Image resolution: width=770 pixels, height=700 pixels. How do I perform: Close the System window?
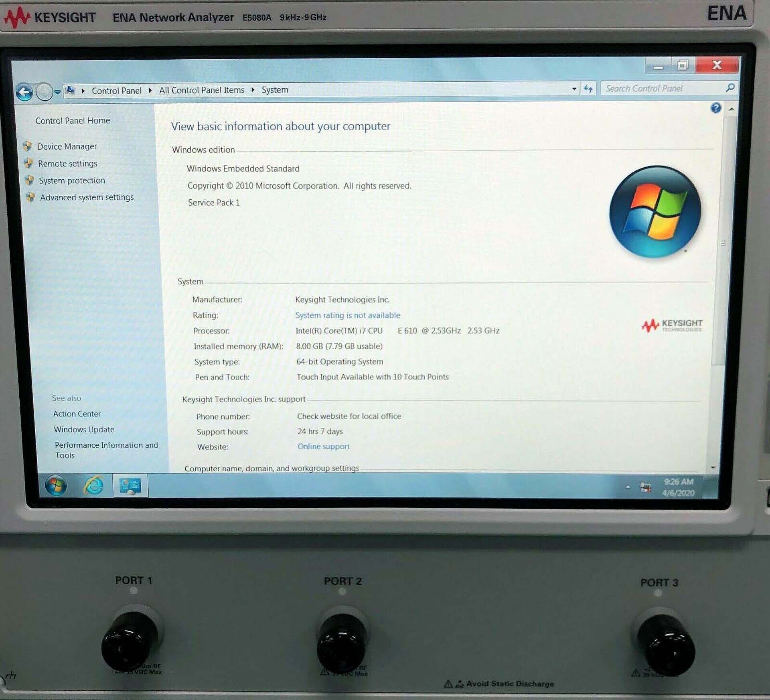pyautogui.click(x=717, y=65)
